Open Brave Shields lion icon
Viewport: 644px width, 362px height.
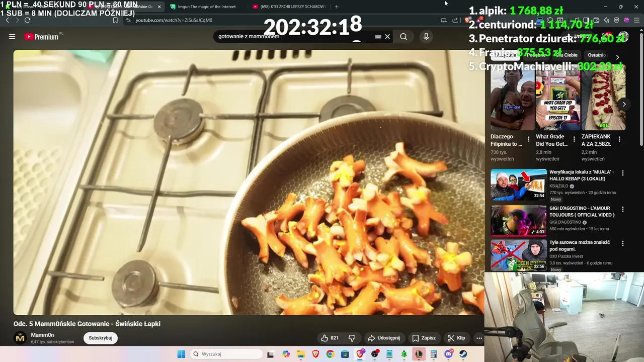pos(467,20)
